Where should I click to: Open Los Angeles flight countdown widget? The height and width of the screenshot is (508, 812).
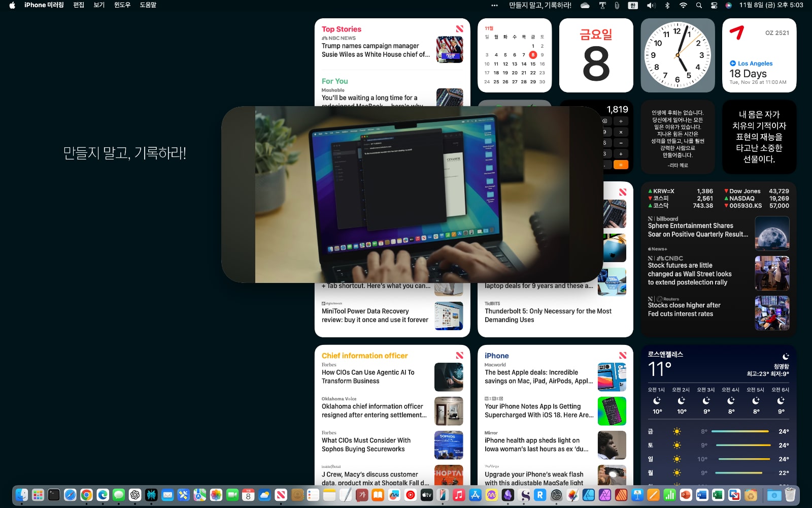coord(759,55)
